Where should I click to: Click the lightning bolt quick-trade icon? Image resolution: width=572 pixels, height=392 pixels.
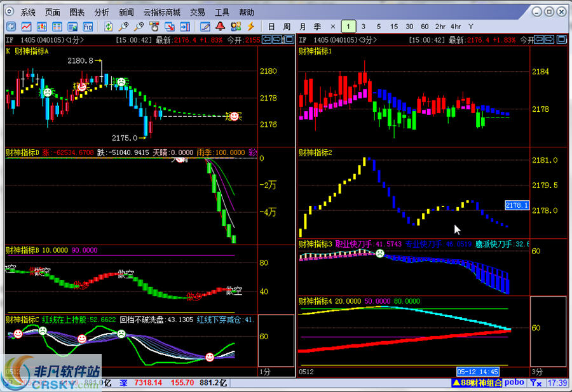click(x=250, y=26)
